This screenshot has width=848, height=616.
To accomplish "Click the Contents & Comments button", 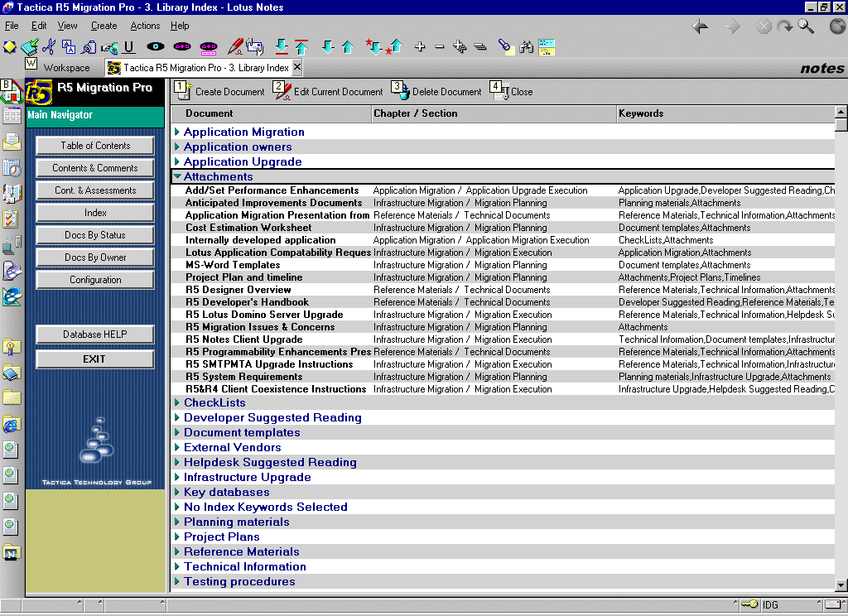I will click(95, 167).
